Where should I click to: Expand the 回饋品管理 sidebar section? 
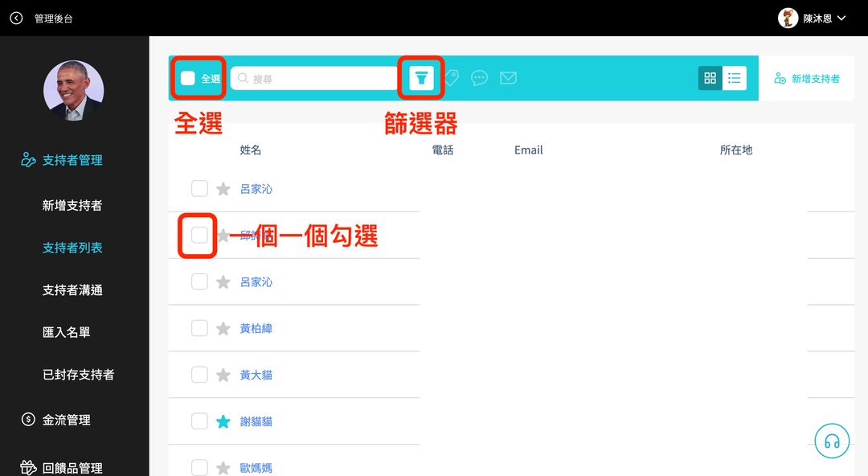pyautogui.click(x=72, y=468)
